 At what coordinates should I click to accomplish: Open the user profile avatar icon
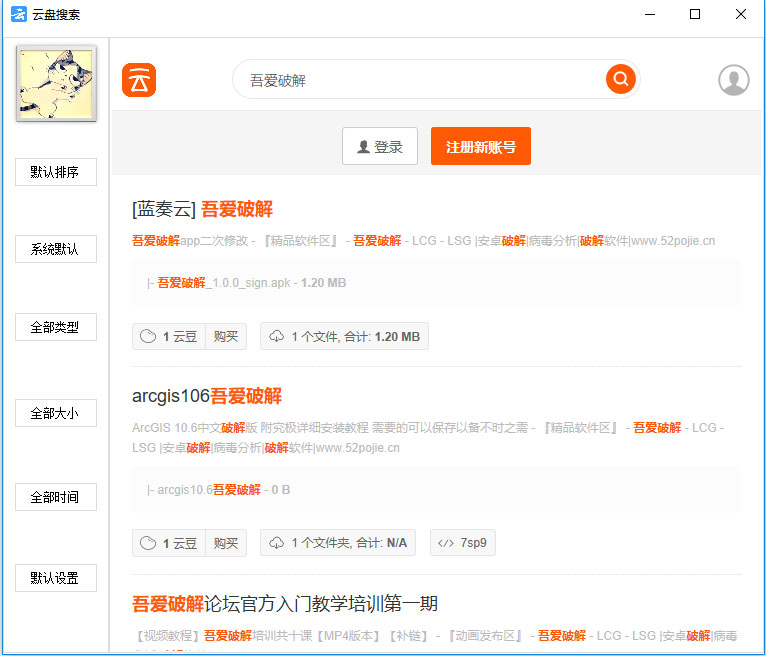pos(733,80)
